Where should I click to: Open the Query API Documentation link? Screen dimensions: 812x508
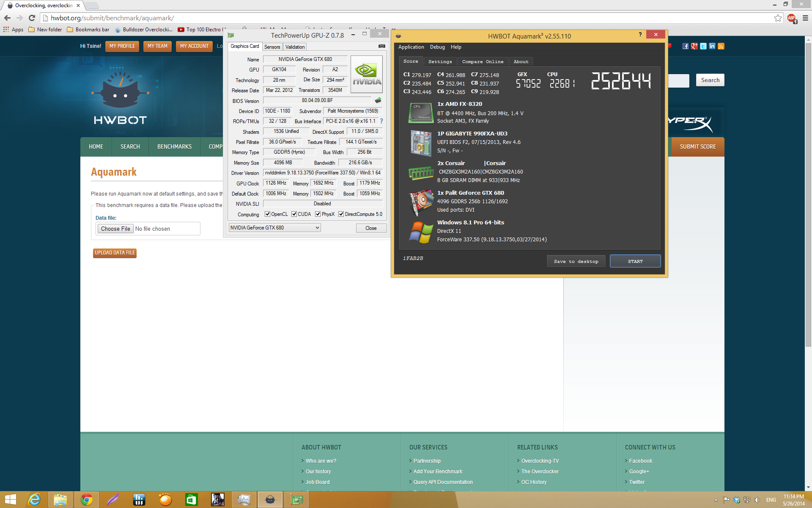(x=443, y=482)
